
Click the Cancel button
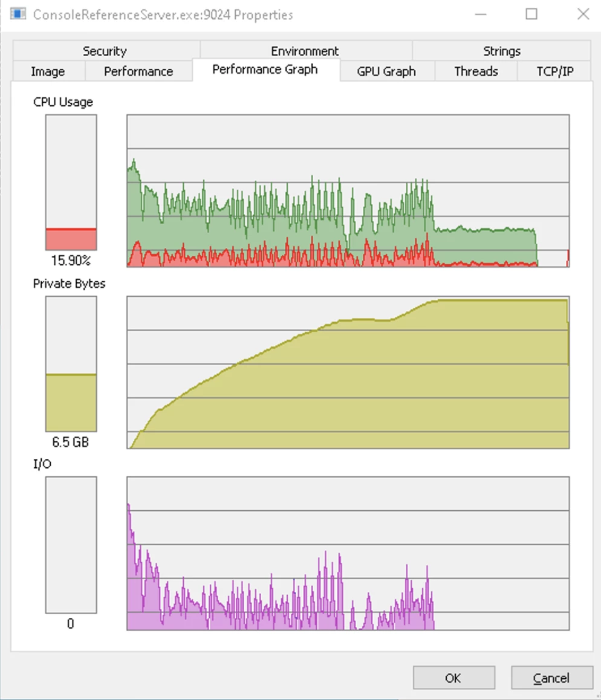[551, 678]
